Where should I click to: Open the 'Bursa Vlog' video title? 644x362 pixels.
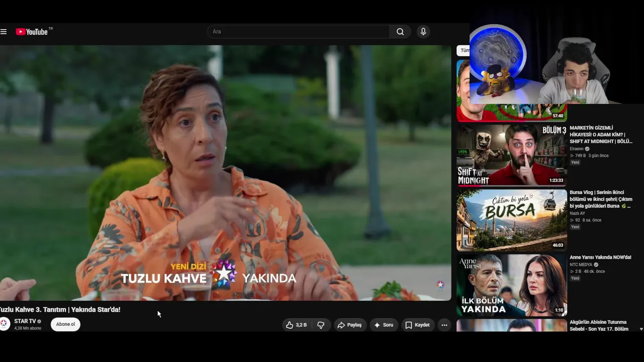tap(601, 199)
